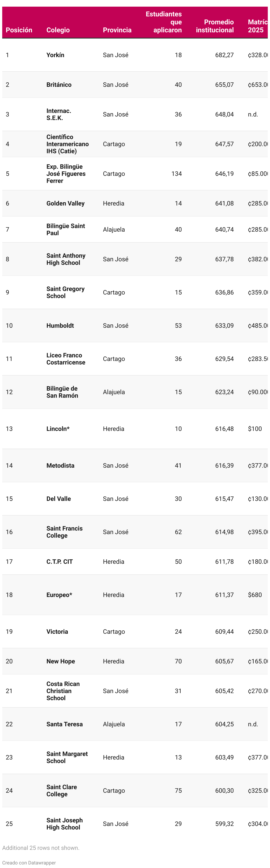Viewport: 270px width, 868px height.
Task: Select the Europeo* school entry
Action: point(59,595)
